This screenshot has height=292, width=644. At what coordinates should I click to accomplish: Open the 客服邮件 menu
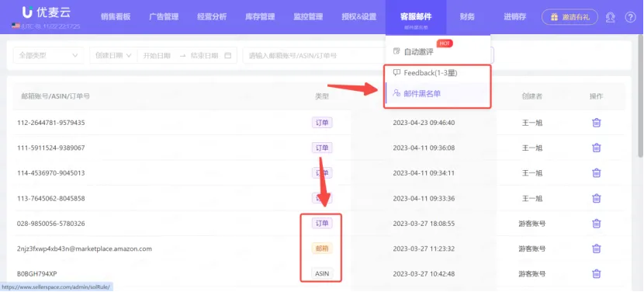click(416, 17)
